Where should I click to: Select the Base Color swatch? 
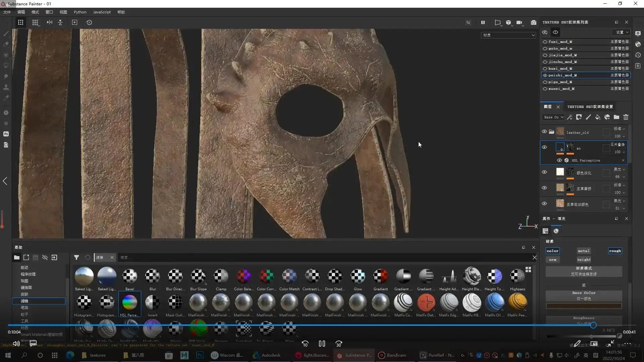583,306
